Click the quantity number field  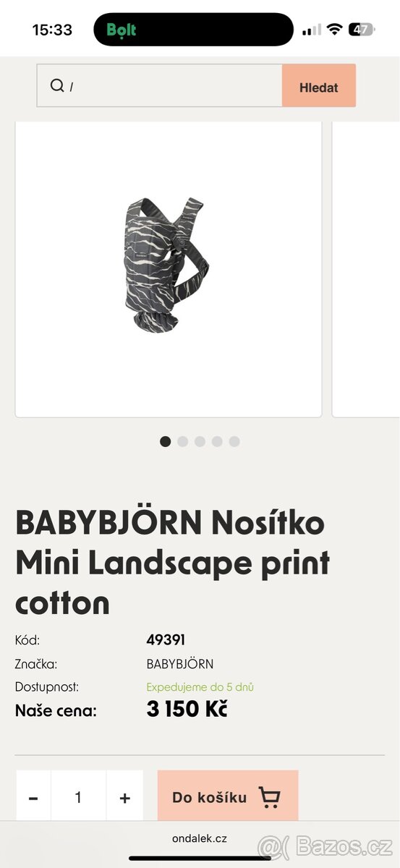pyautogui.click(x=78, y=797)
